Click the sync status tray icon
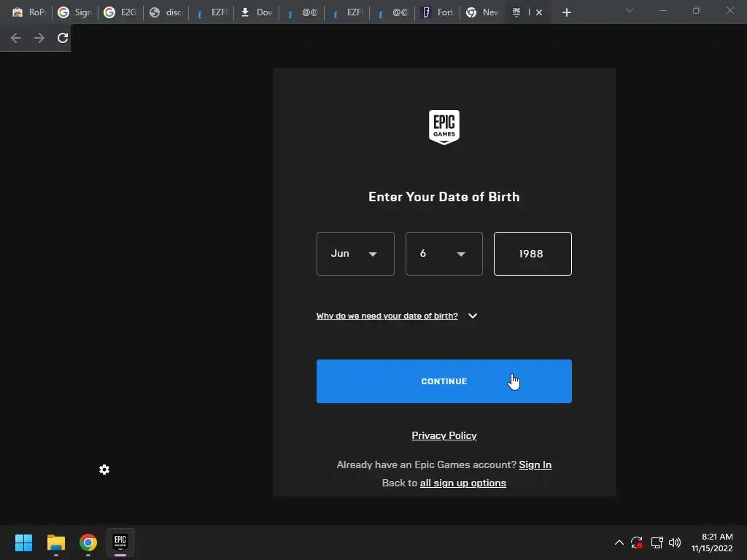Screen dimensions: 747x560 (637, 542)
